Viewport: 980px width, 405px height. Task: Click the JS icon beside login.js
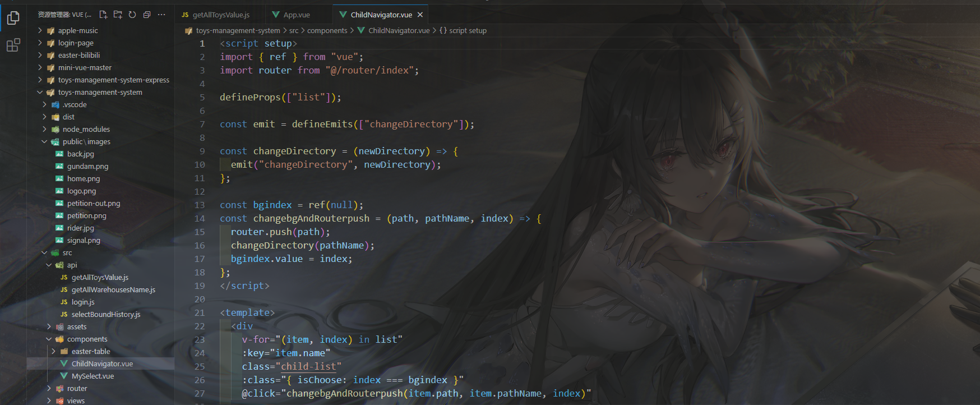[x=64, y=302]
